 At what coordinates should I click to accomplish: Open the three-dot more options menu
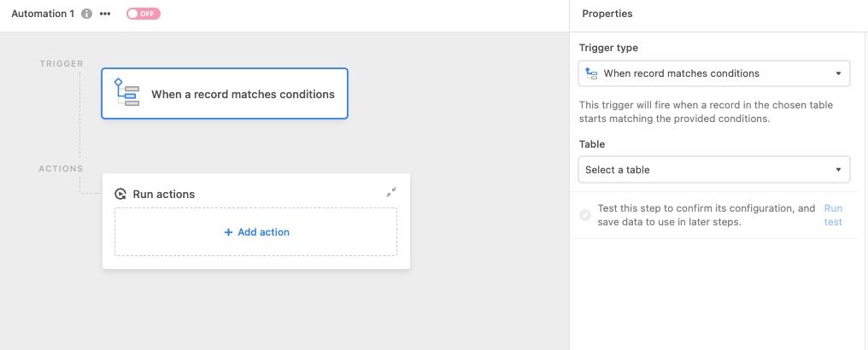105,14
